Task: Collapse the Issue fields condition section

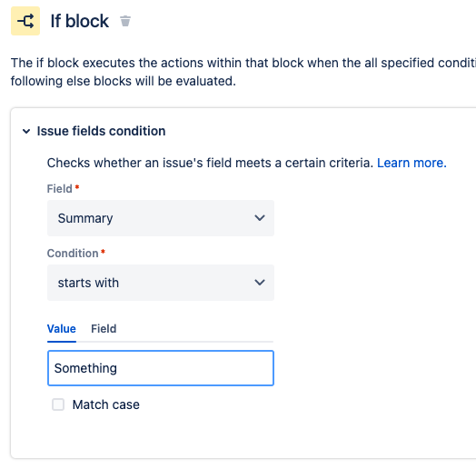Action: (26, 131)
